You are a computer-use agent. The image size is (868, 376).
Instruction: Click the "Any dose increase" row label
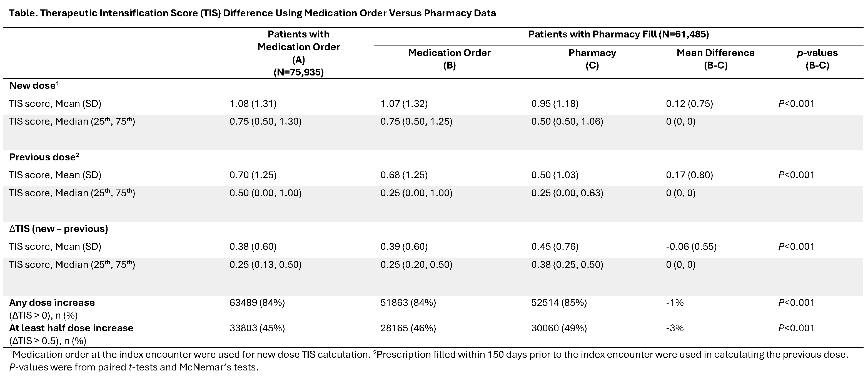52,303
